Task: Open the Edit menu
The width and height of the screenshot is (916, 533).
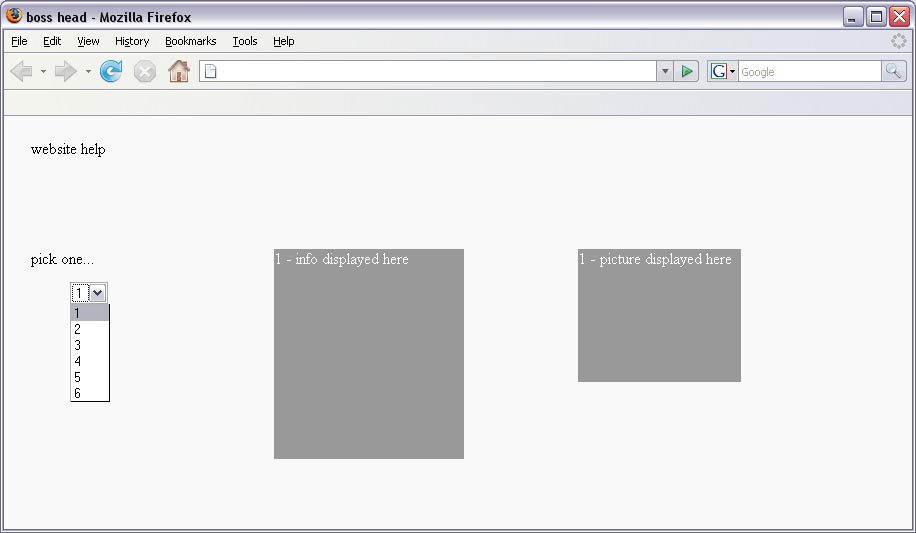Action: 52,41
